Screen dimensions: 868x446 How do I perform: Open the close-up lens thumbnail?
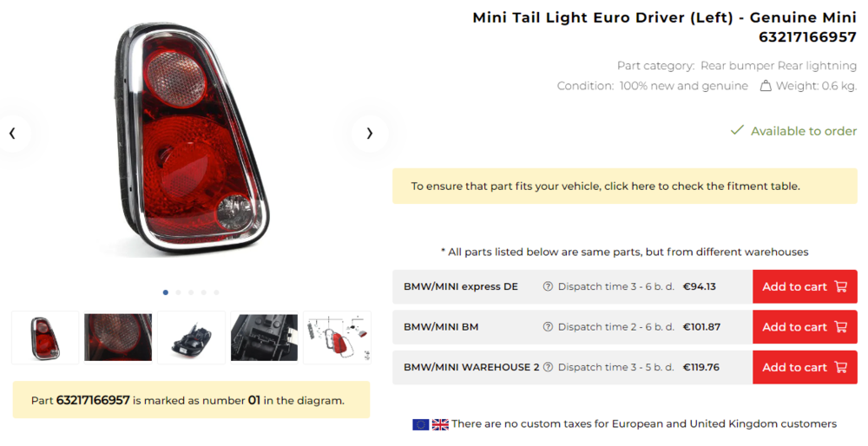[x=118, y=338]
